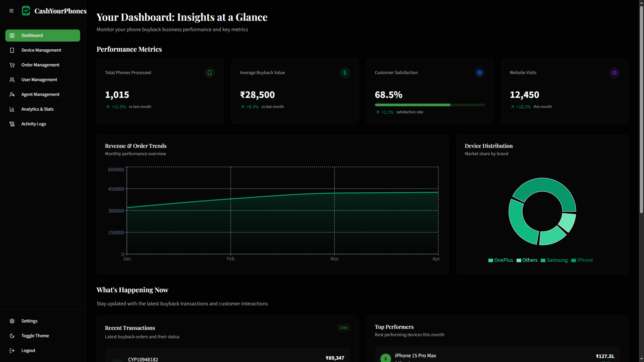Toggle the eye icon on Website Visits card
This screenshot has height=362, width=644.
(614, 73)
